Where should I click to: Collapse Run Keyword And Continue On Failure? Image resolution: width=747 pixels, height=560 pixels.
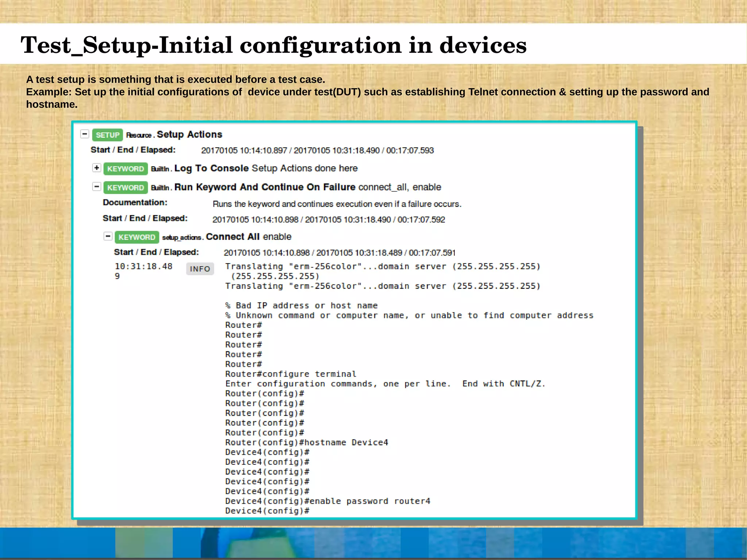click(97, 187)
